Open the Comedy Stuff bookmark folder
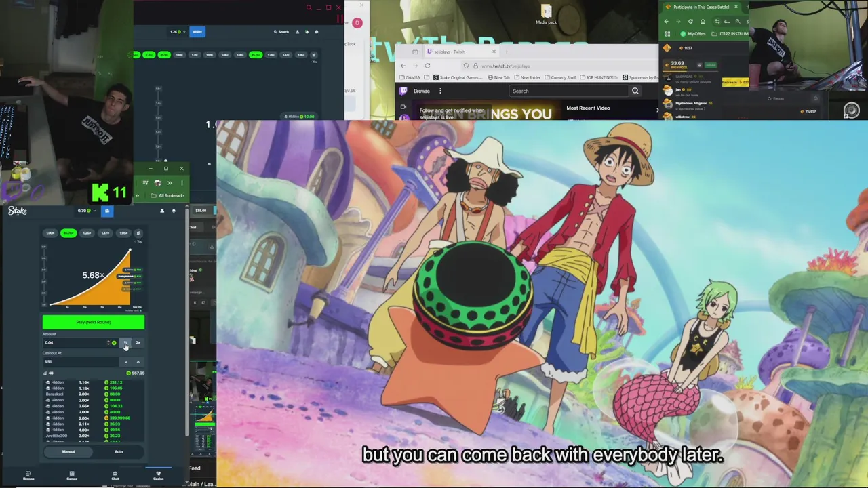The height and width of the screenshot is (488, 868). [559, 77]
